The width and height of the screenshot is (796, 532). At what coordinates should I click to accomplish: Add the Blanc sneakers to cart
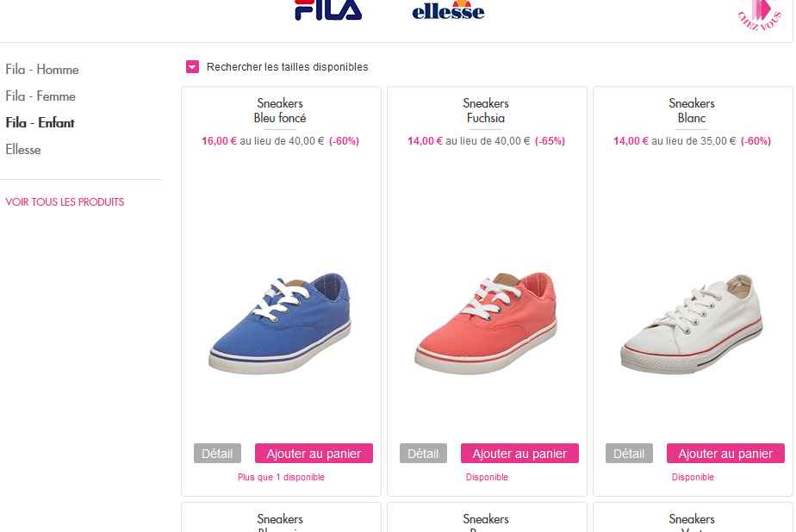pyautogui.click(x=725, y=454)
